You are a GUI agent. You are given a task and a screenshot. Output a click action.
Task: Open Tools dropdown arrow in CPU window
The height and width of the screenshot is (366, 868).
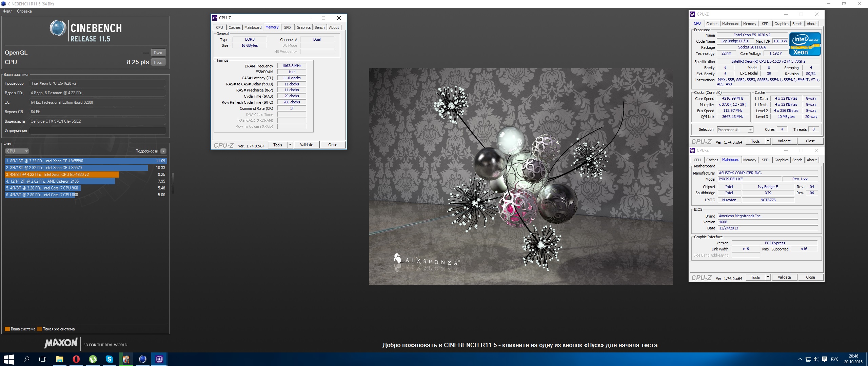click(x=768, y=141)
